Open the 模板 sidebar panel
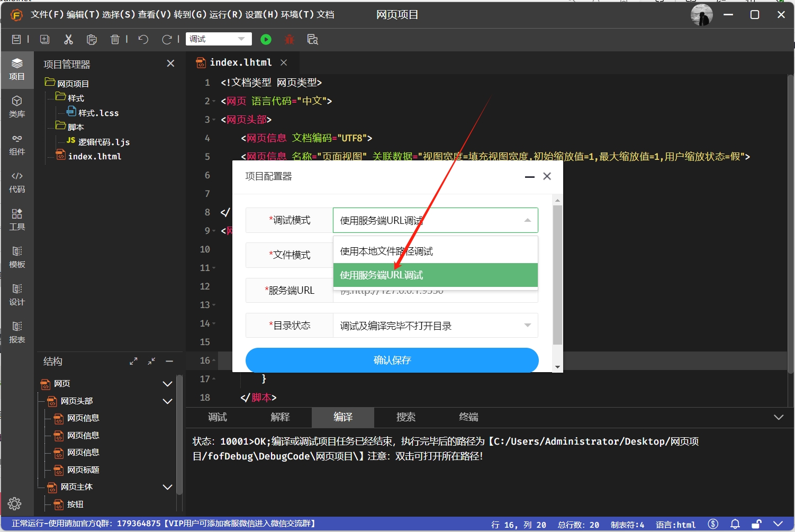The height and width of the screenshot is (532, 795). 17,257
